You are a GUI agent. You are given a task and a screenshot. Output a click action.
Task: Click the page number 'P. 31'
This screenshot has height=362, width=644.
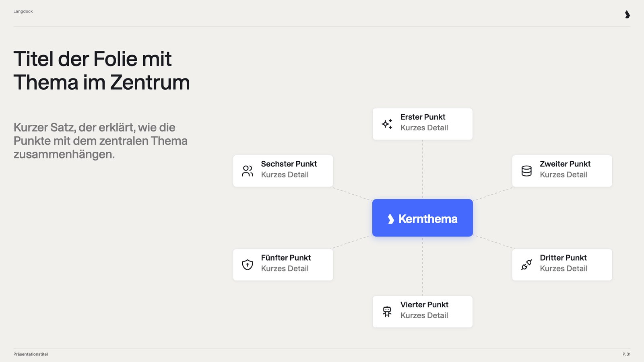[626, 354]
